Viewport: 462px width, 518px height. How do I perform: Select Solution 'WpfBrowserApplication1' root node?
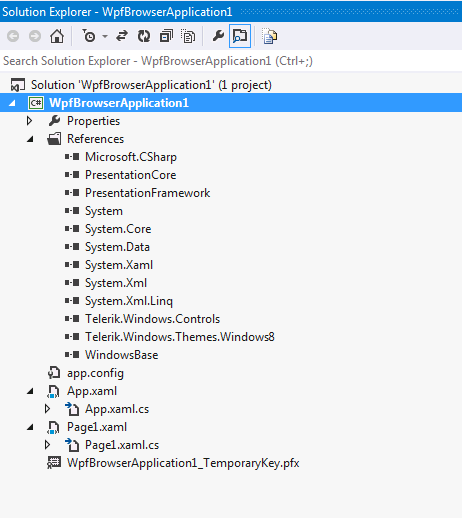[151, 85]
